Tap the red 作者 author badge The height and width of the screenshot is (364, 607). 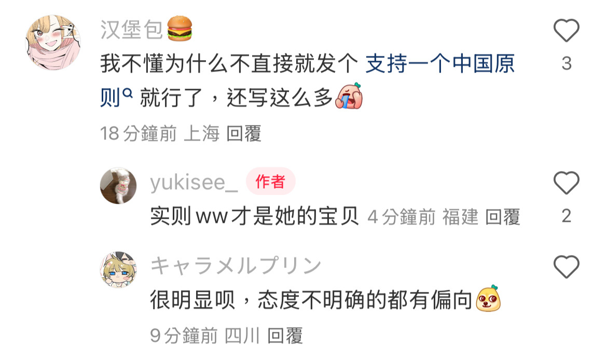[271, 181]
